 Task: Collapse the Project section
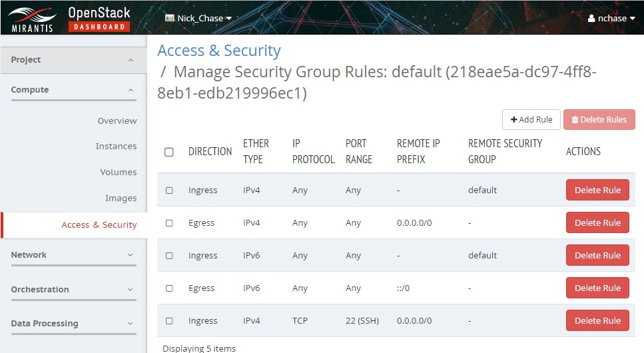point(73,60)
